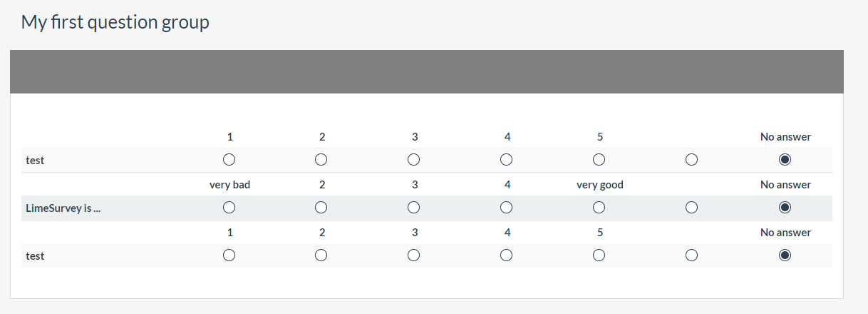The width and height of the screenshot is (868, 314).
Task: Select No answer for the bottom test row
Action: click(785, 255)
